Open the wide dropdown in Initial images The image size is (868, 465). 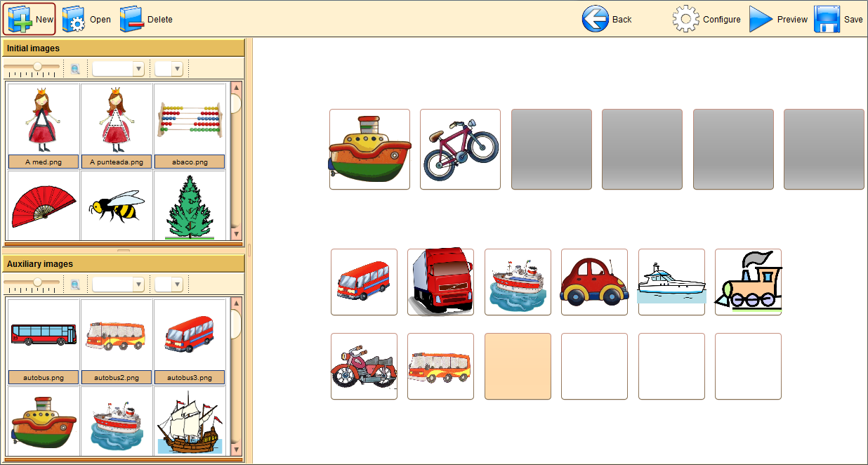tap(118, 69)
